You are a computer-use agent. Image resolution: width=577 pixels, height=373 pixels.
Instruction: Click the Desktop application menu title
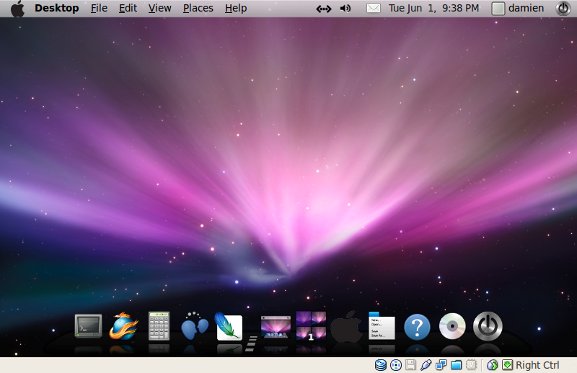57,8
